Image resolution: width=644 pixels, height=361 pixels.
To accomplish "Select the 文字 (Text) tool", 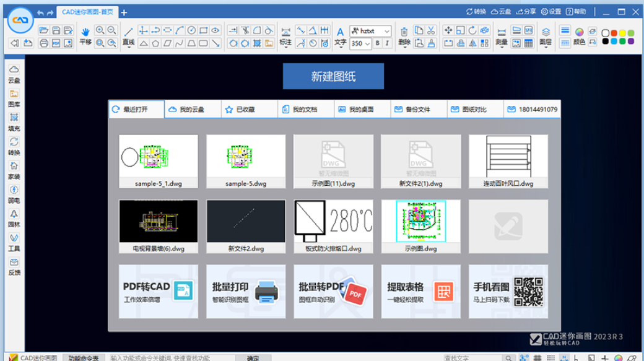I will tap(340, 31).
